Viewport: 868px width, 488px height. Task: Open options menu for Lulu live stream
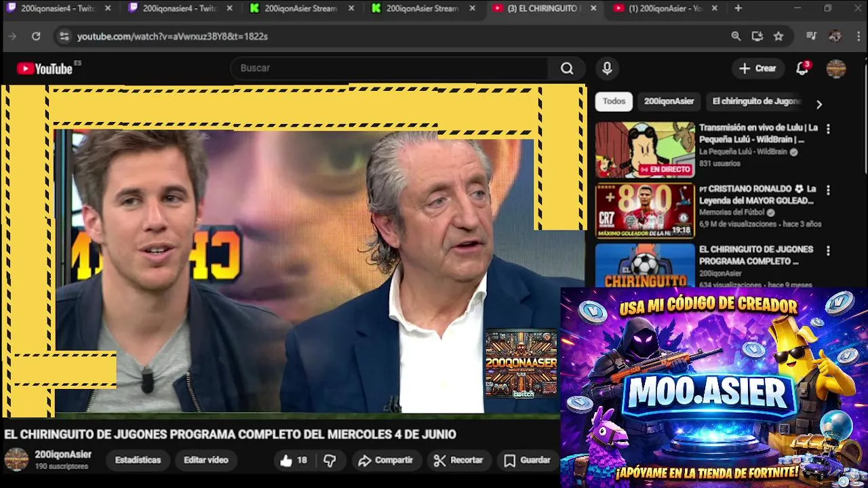coord(827,129)
